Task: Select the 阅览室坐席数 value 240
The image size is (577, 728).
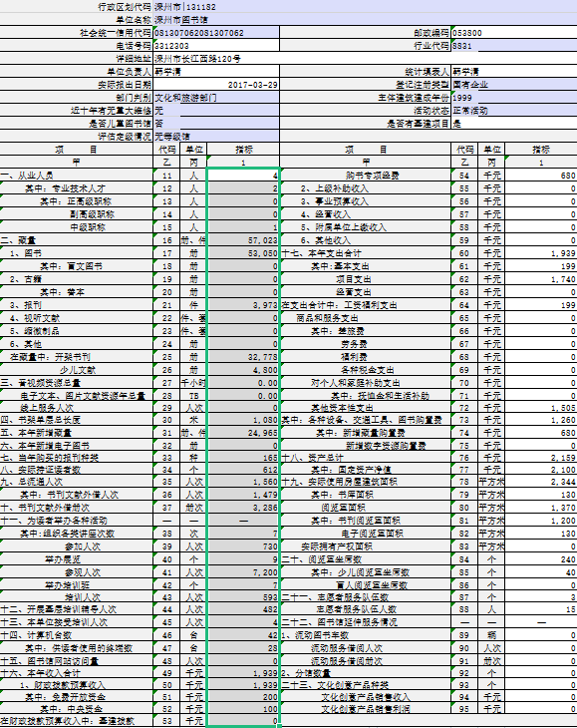Action: point(541,559)
